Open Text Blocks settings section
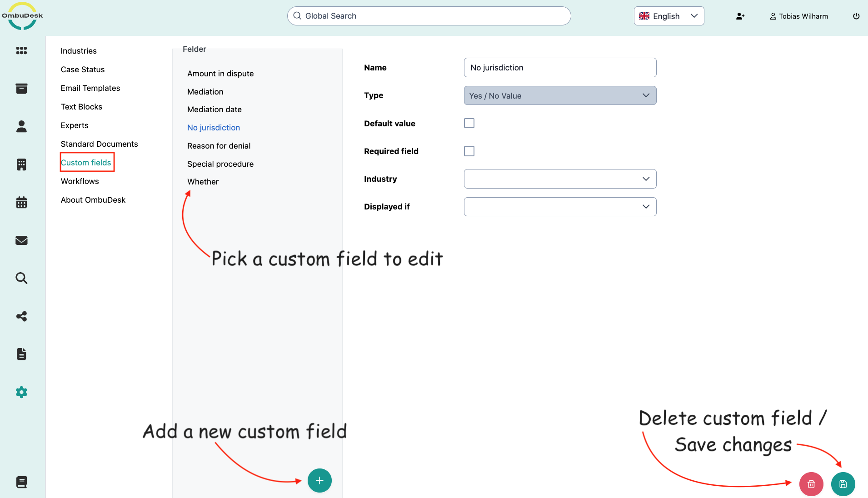The image size is (868, 498). (81, 107)
